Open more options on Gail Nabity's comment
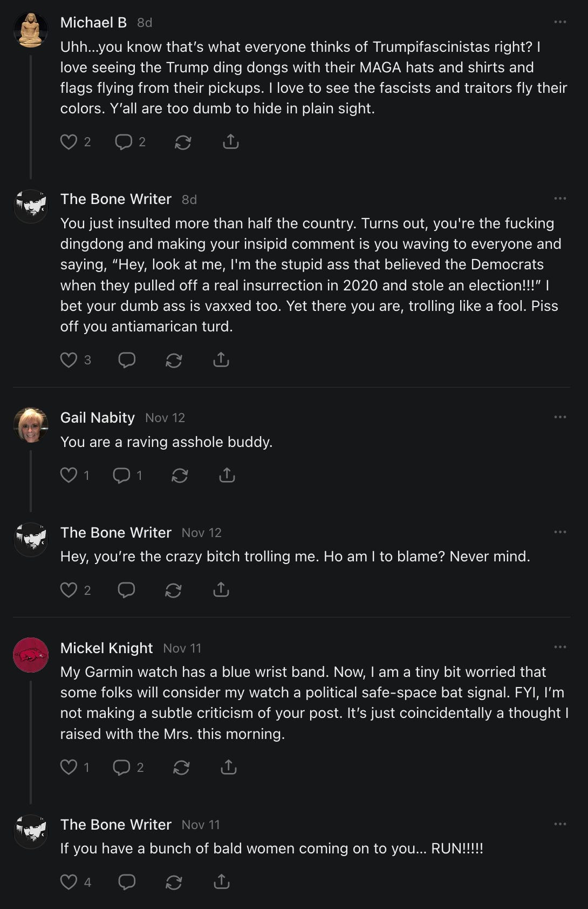The image size is (588, 909). (560, 417)
